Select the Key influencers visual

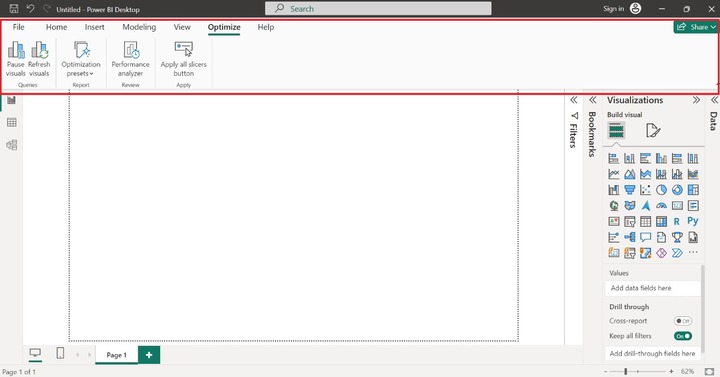(x=614, y=237)
